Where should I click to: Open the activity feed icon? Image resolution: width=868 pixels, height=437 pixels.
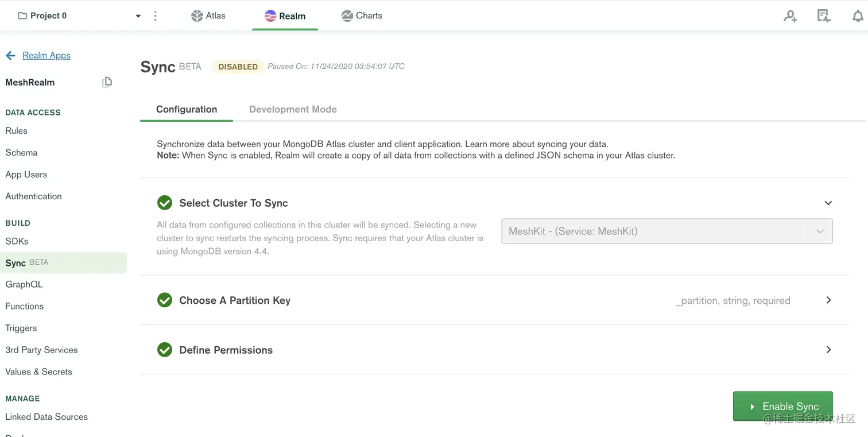point(824,16)
